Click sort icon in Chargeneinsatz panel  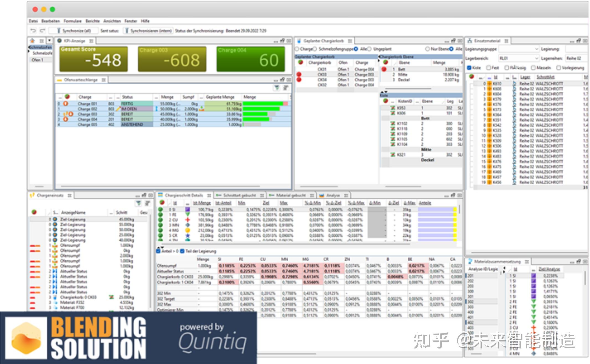(147, 203)
